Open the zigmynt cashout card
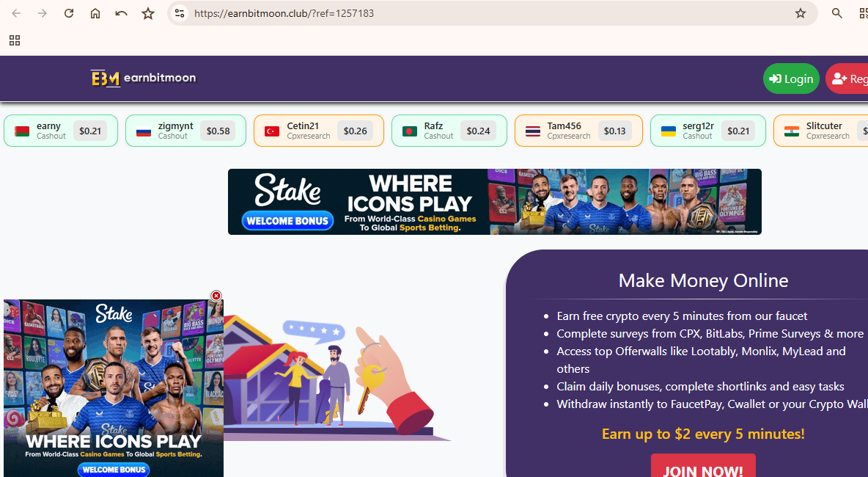The image size is (868, 477). [x=185, y=131]
